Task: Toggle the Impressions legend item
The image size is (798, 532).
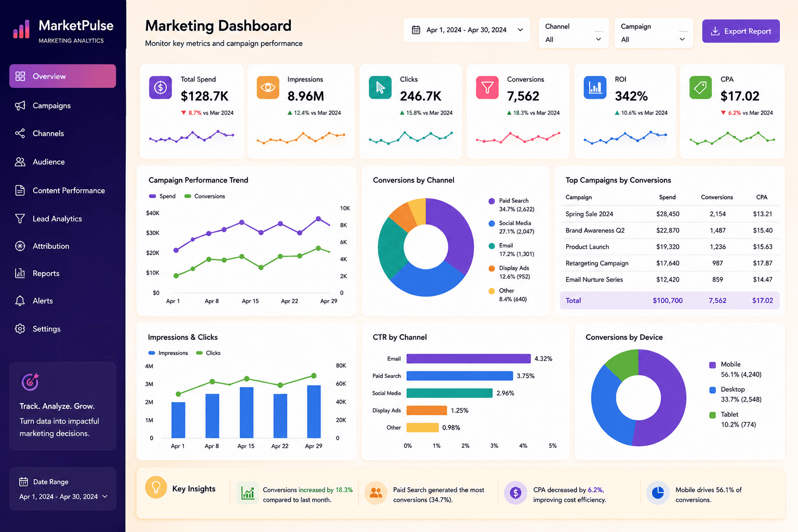Action: [x=168, y=353]
